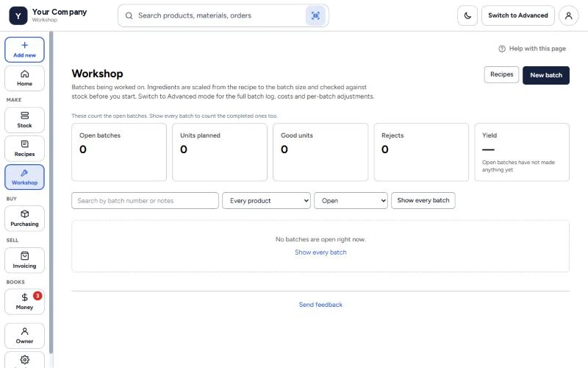Click the Show every batch link in the empty state
The width and height of the screenshot is (588, 368).
tap(320, 252)
